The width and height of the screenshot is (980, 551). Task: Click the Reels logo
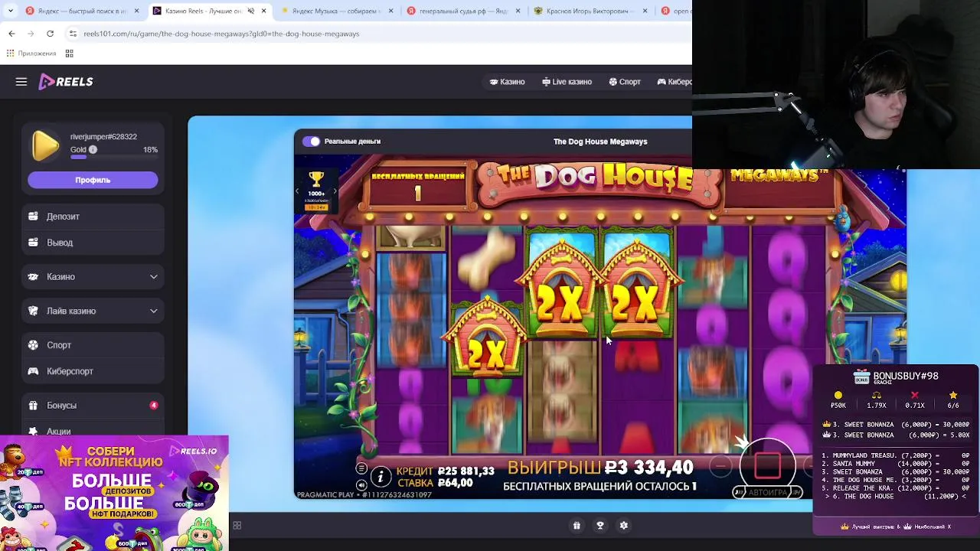(x=66, y=82)
